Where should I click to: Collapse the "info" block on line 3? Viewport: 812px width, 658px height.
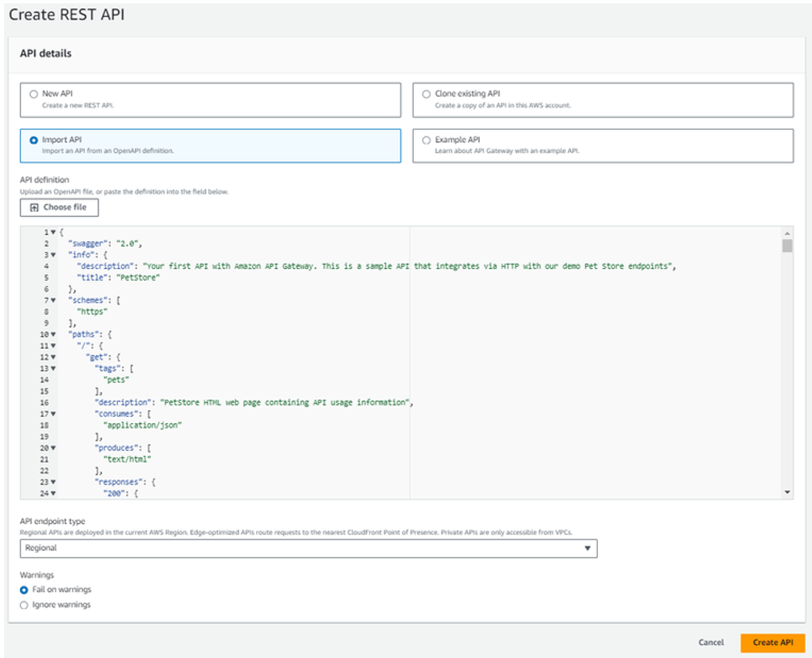[53, 255]
